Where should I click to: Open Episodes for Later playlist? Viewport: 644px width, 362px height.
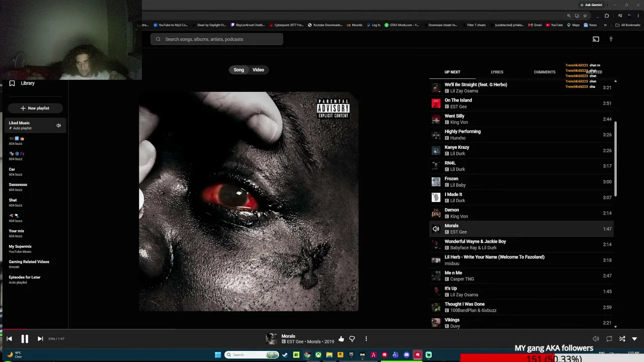click(35, 280)
